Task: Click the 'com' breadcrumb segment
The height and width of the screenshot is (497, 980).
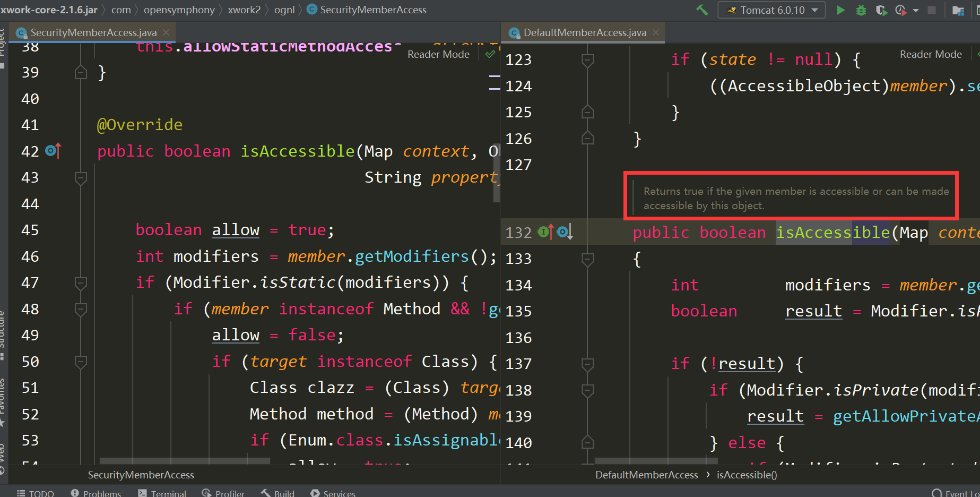Action: click(121, 10)
